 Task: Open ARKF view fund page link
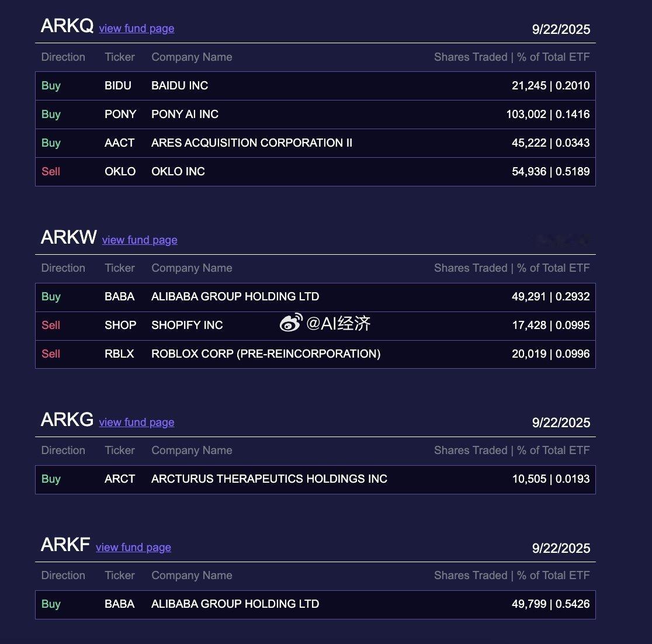pyautogui.click(x=133, y=548)
